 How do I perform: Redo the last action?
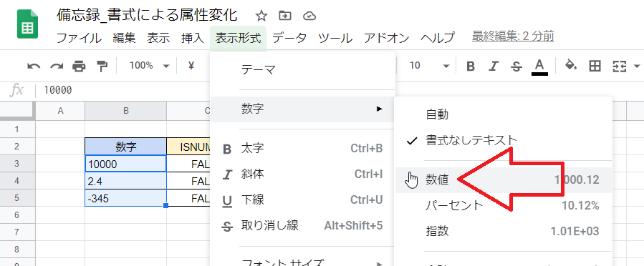tap(57, 66)
